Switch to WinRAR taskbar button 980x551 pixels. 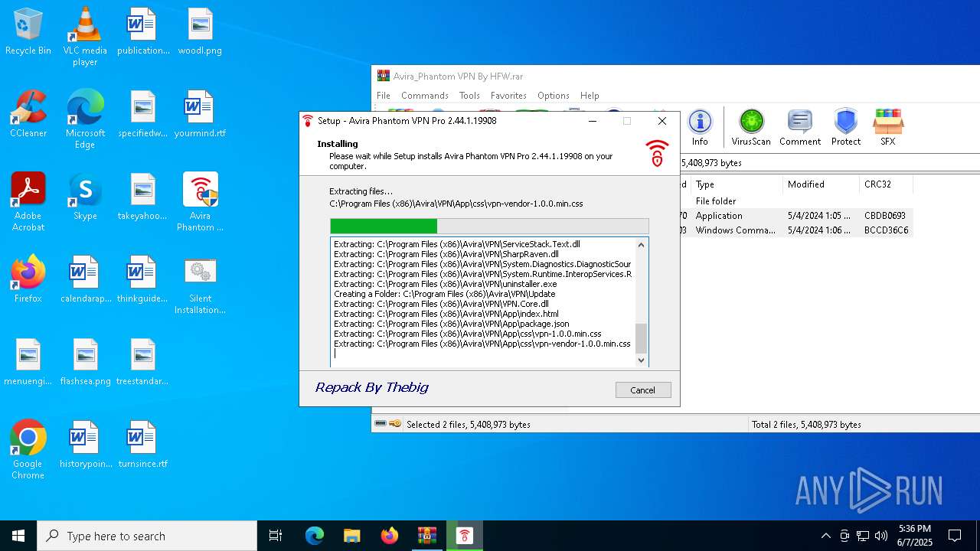pos(426,536)
